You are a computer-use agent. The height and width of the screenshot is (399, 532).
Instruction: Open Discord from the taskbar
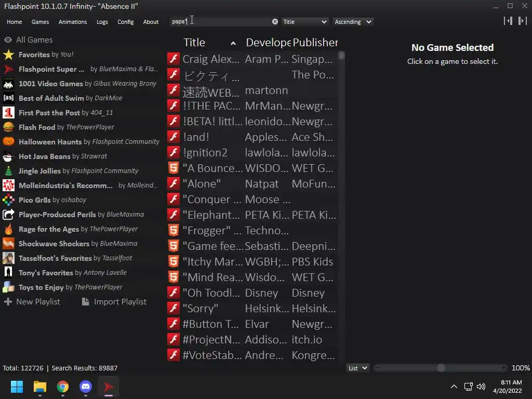86,387
